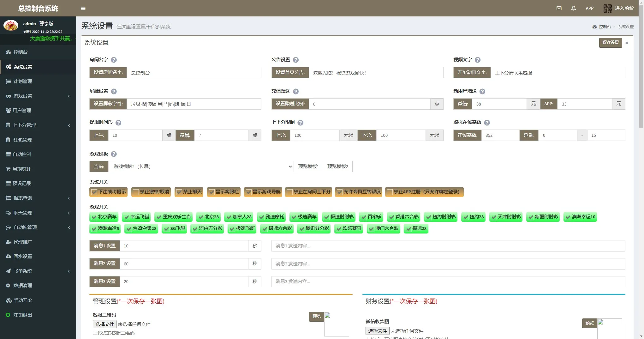Uncheck the 北京赛车 game switch
Screen dimensions: 644x339
point(94,217)
